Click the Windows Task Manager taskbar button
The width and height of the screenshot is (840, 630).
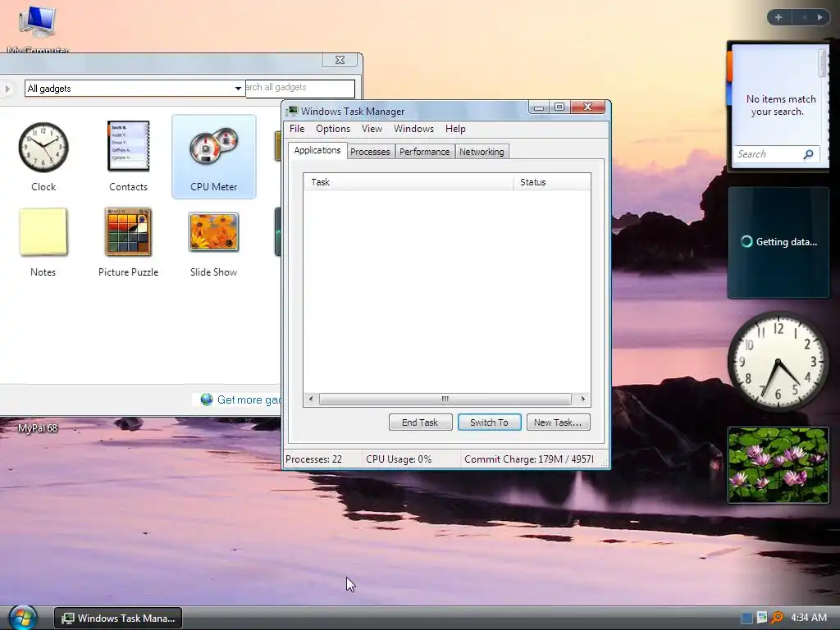click(x=118, y=619)
